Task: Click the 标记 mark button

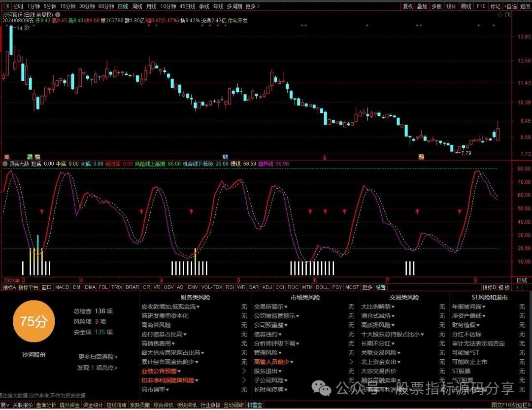Action: [495, 6]
